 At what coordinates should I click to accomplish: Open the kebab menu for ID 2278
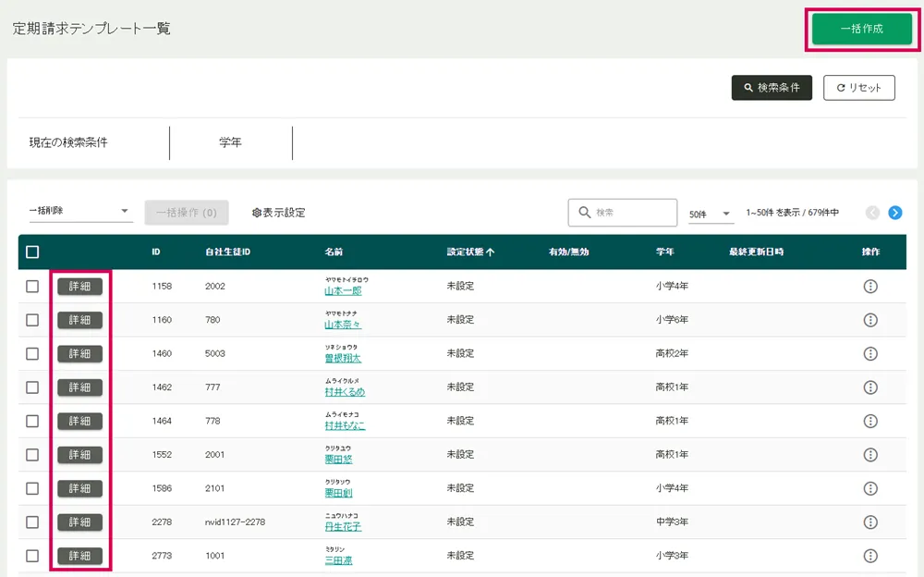[869, 522]
